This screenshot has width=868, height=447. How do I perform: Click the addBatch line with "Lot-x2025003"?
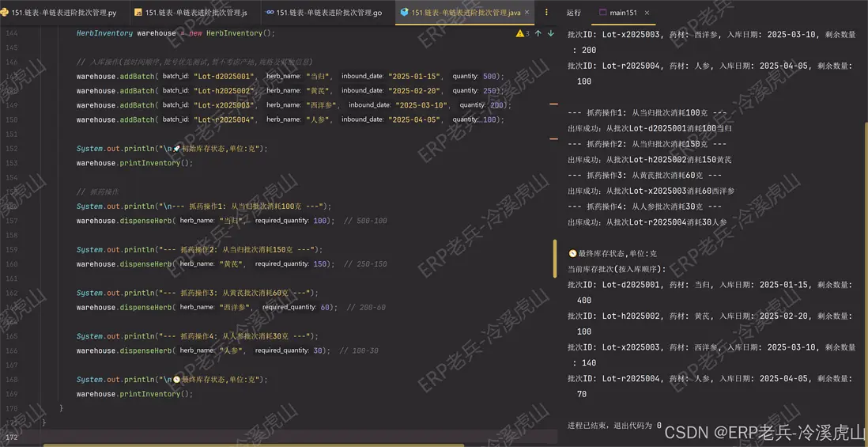tap(294, 104)
